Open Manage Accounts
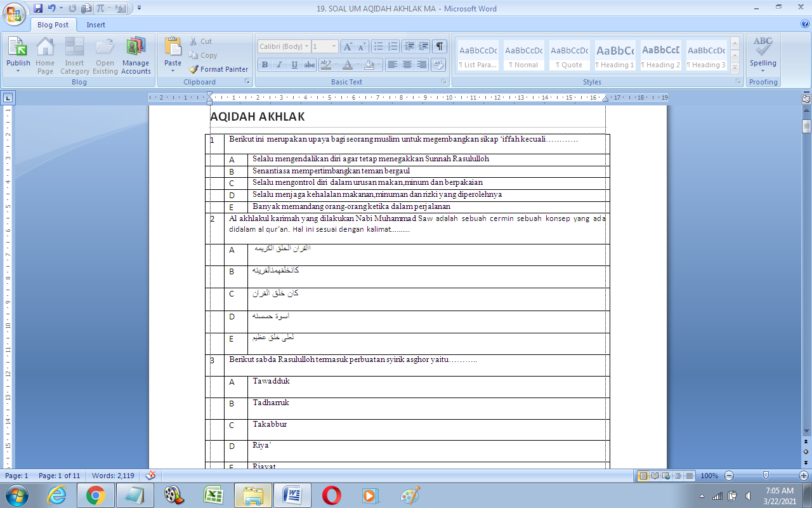812x508 pixels. pyautogui.click(x=136, y=55)
